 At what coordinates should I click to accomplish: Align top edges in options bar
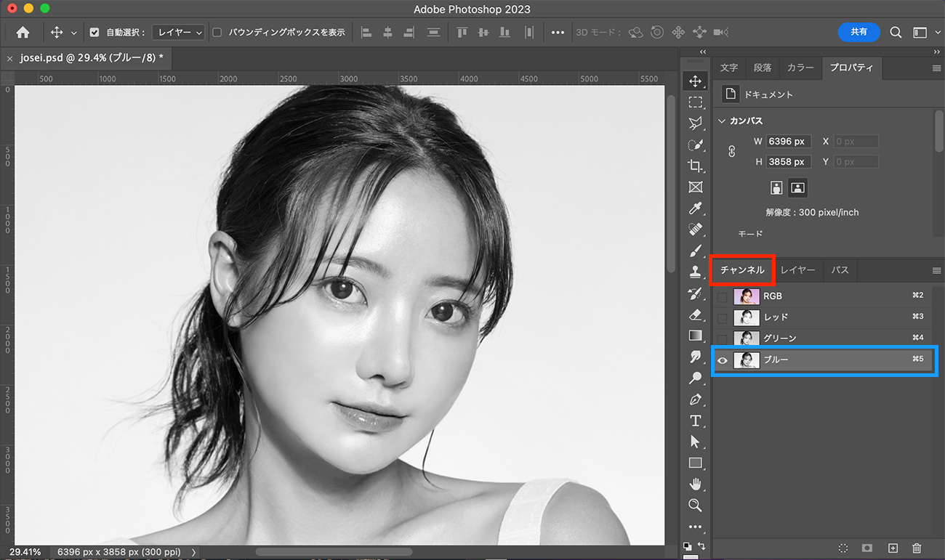(x=462, y=33)
